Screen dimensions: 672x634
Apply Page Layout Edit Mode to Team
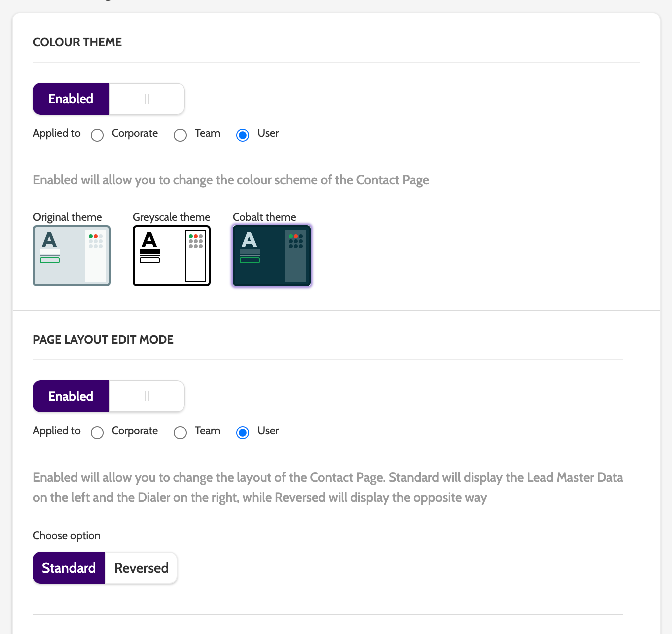(x=180, y=433)
